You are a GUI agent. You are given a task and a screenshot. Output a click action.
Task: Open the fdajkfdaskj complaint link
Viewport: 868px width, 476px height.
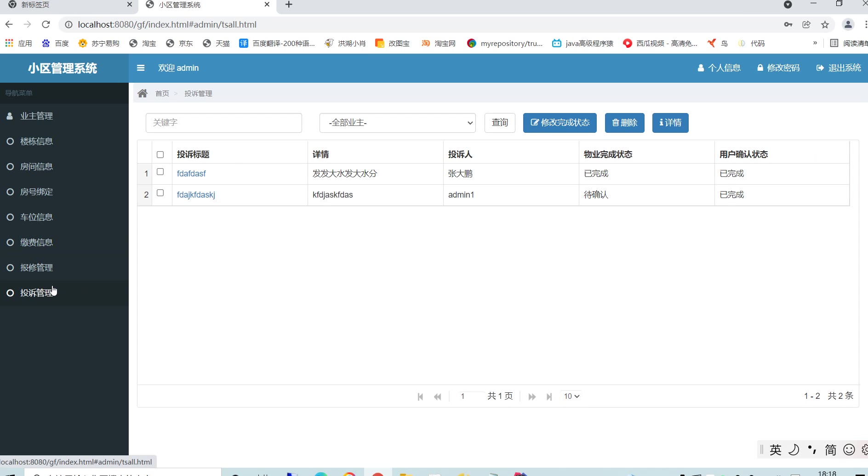coord(196,195)
